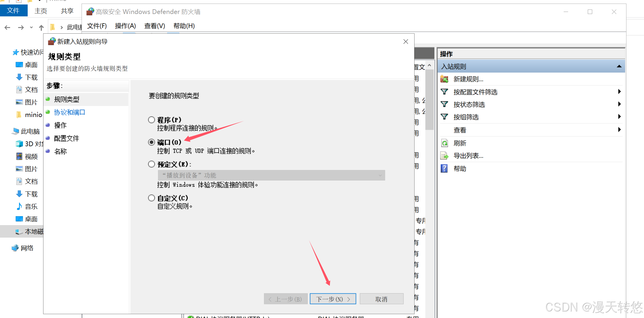Open Explorer recent locations dropdown
This screenshot has width=644, height=318.
(31, 27)
